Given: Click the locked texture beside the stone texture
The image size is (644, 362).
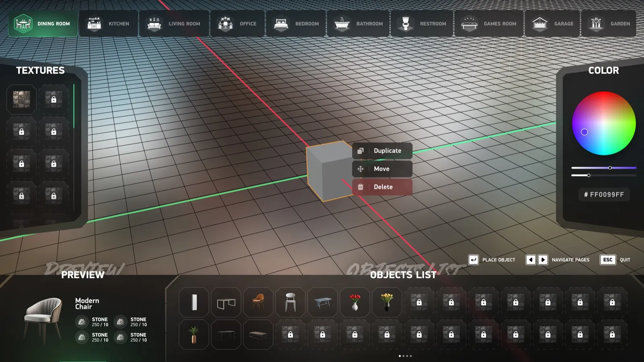Looking at the screenshot, I should (54, 99).
